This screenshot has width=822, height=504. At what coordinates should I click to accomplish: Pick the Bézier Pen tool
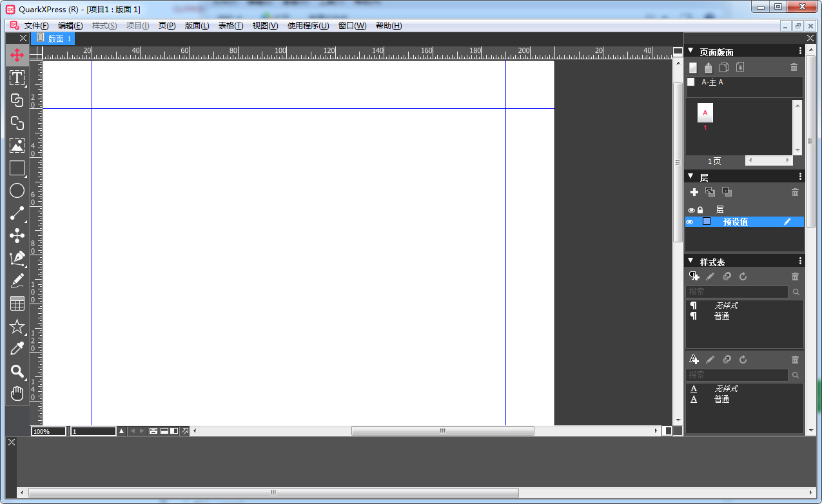coord(17,258)
